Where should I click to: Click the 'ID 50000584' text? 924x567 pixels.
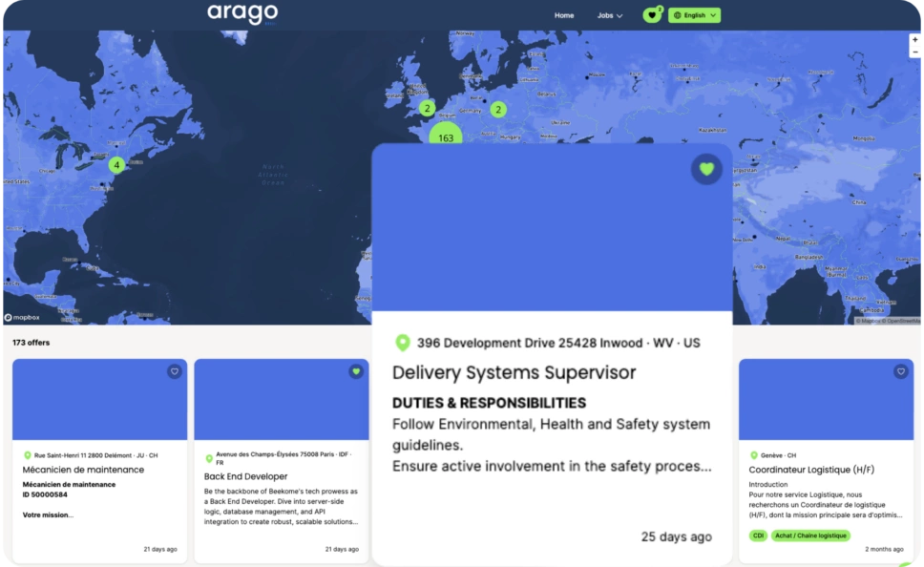[x=45, y=494]
